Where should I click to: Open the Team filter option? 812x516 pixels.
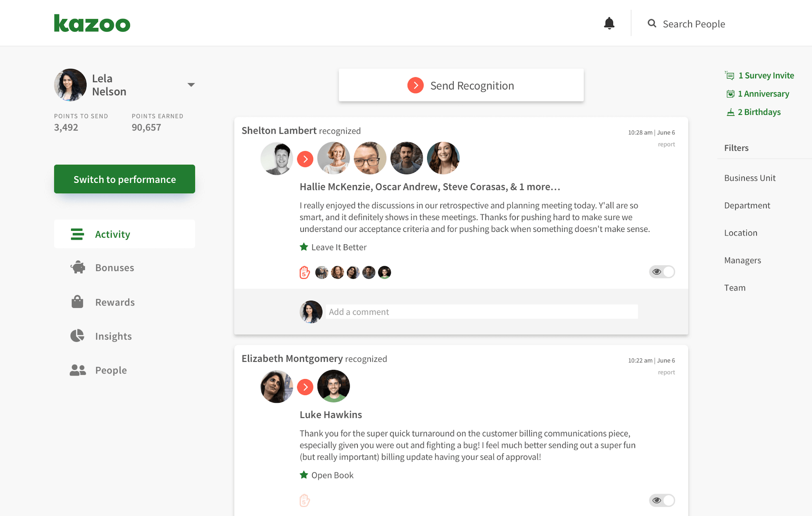pyautogui.click(x=735, y=287)
